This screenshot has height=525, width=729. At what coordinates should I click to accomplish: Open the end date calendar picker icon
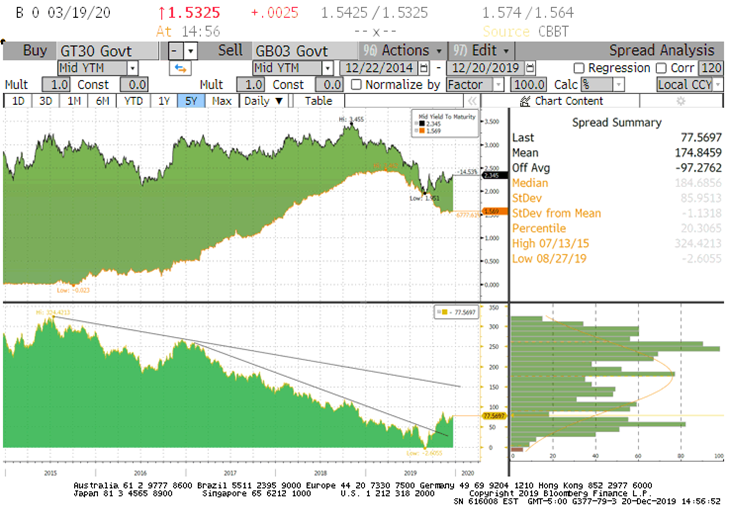coord(532,68)
